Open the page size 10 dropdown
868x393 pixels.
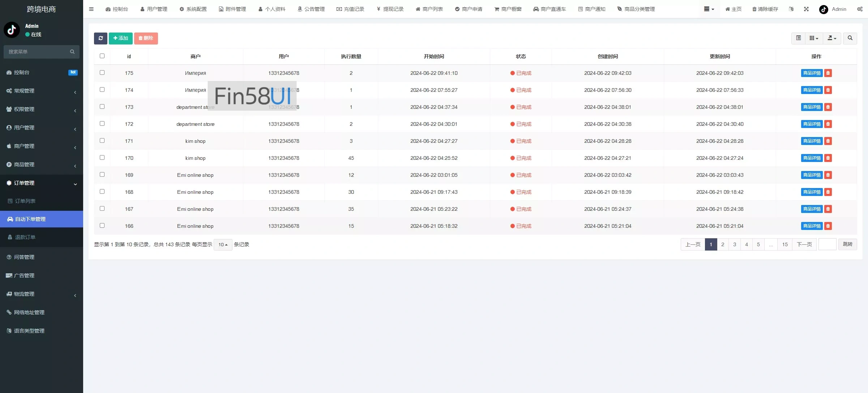click(x=223, y=245)
